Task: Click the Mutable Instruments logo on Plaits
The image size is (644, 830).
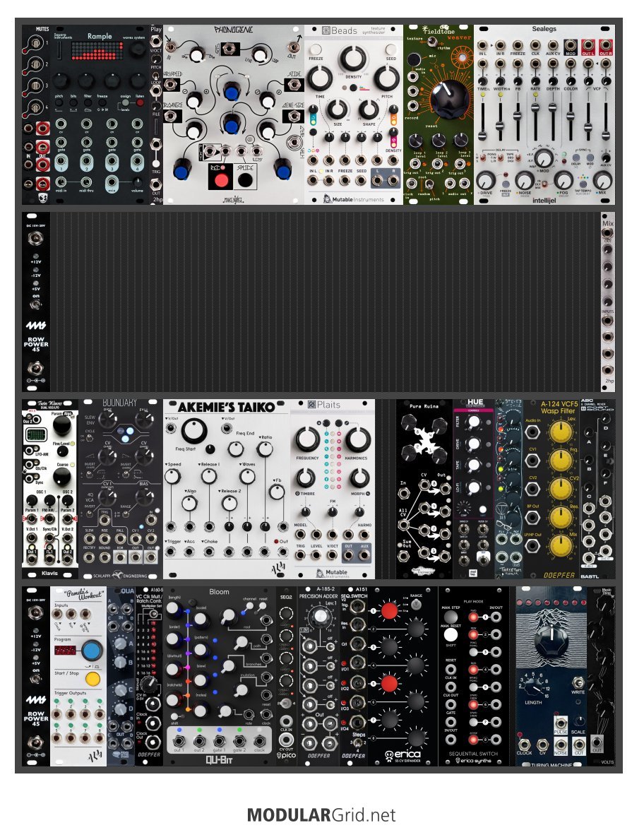Action: (x=332, y=574)
